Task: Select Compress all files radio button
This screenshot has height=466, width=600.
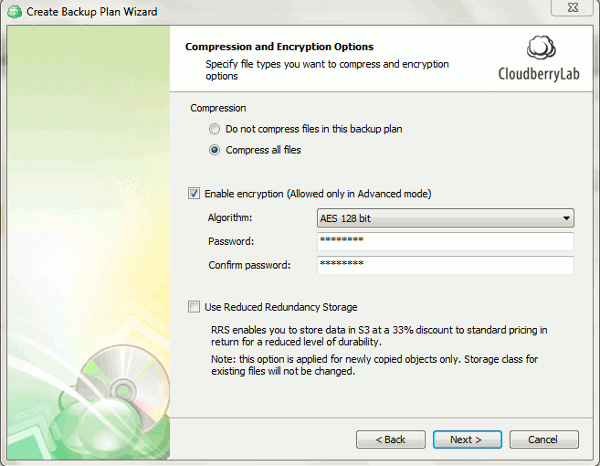Action: pos(214,150)
